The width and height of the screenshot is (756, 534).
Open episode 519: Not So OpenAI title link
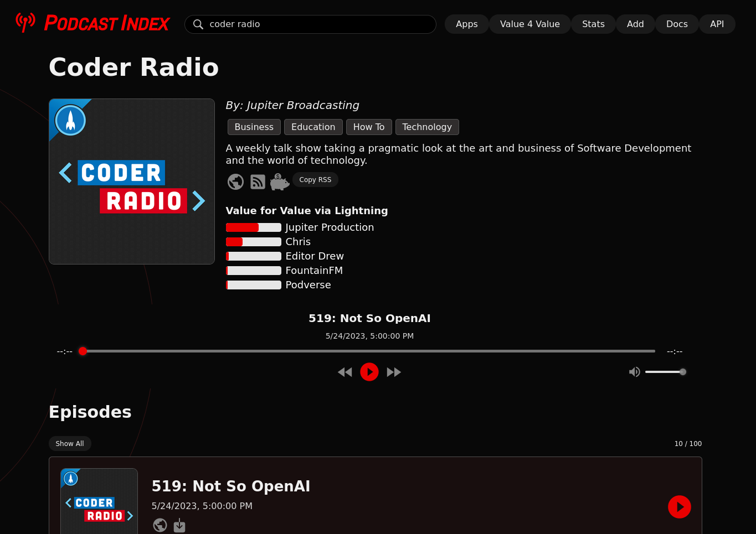click(x=231, y=486)
